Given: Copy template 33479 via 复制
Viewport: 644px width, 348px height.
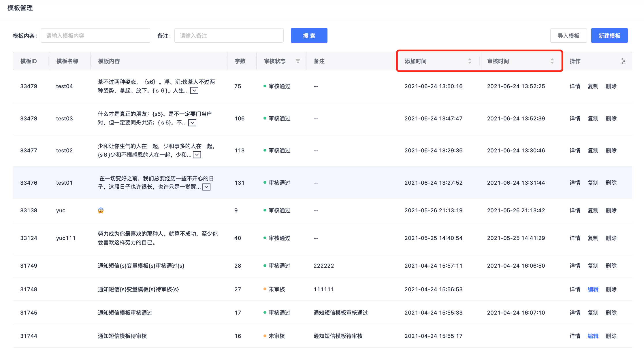Looking at the screenshot, I should tap(593, 86).
